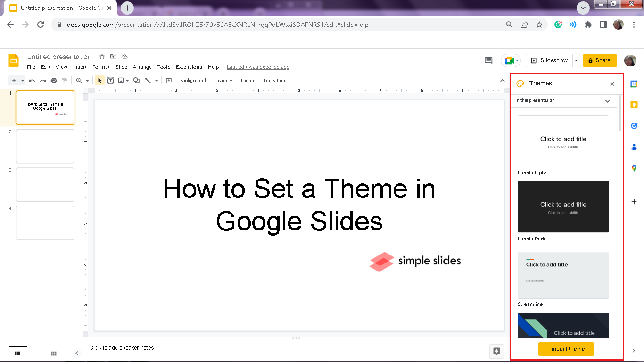This screenshot has width=644, height=362.
Task: Open the Insert menu
Action: pos(80,67)
